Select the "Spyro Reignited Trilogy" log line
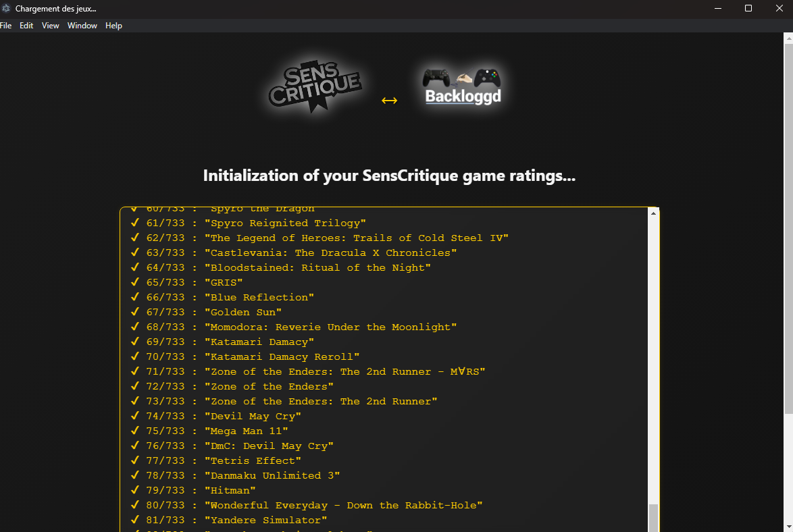793x532 pixels. click(248, 223)
